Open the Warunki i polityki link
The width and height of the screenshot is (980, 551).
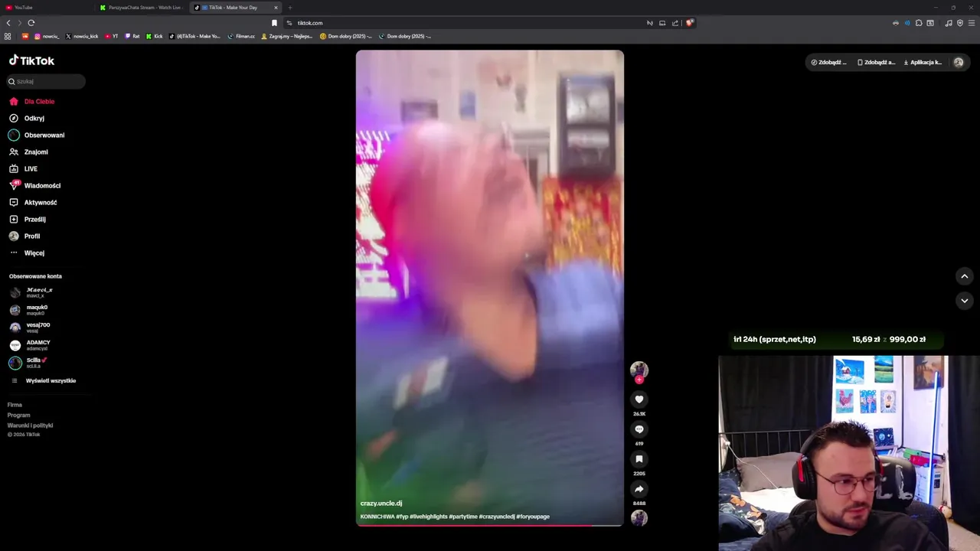(30, 425)
